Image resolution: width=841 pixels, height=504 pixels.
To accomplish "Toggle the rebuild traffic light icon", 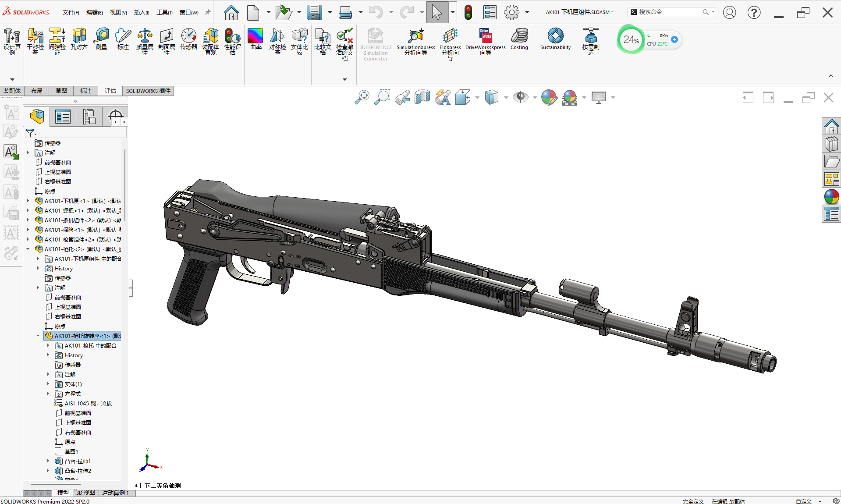I will [x=468, y=12].
